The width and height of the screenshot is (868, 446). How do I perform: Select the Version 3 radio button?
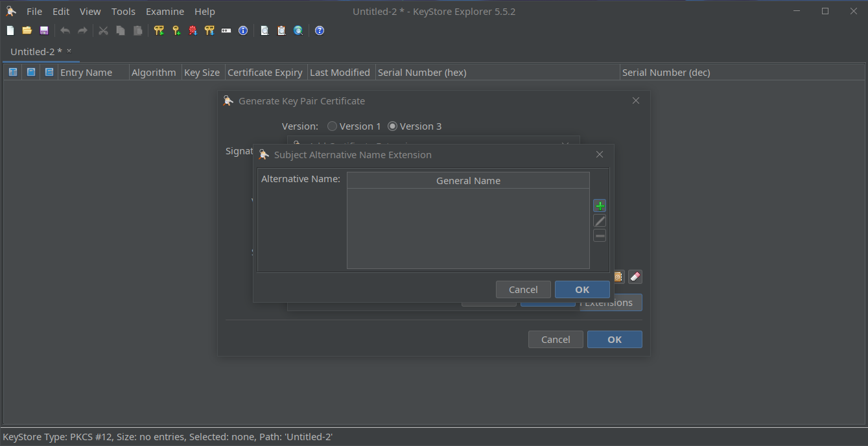[x=392, y=126]
